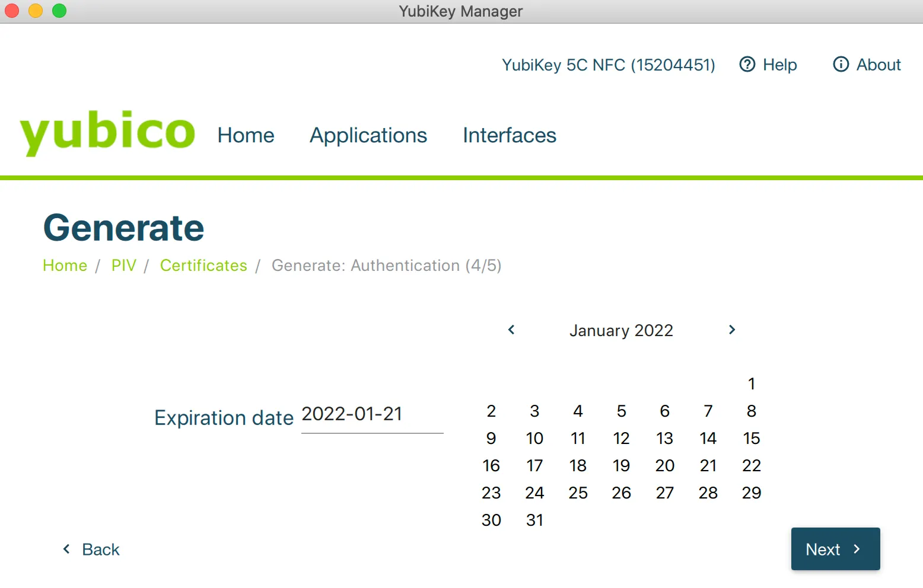Open the Interfaces menu

[509, 136]
